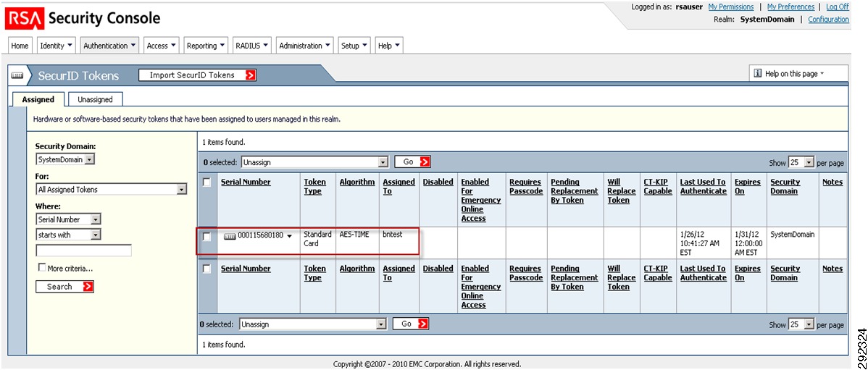
Task: Click the top Go button
Action: 412,162
